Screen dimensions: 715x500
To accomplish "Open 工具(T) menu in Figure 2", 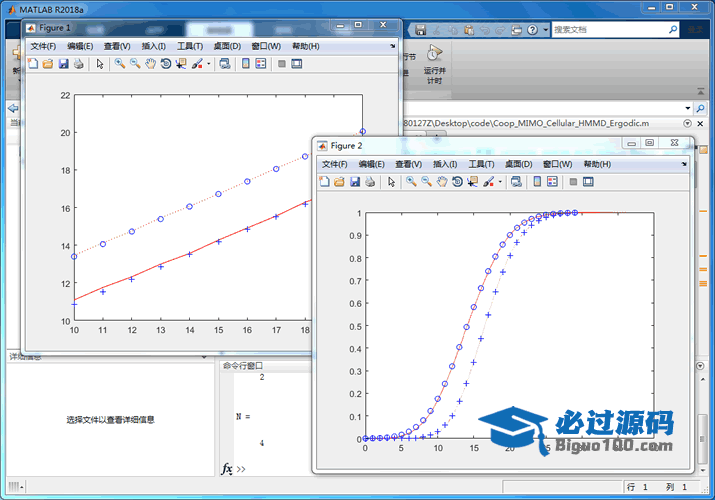I will (481, 164).
